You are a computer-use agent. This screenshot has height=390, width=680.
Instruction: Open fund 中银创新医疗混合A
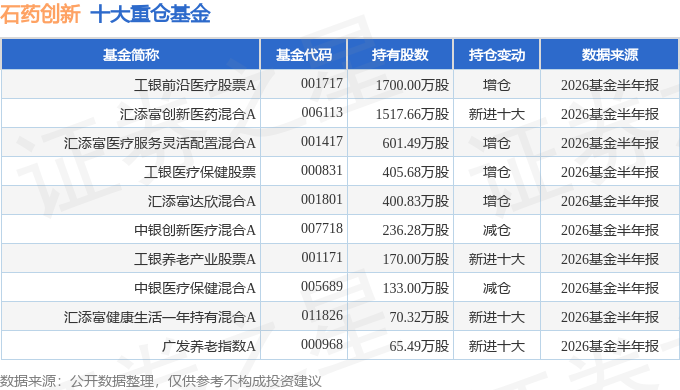point(195,230)
